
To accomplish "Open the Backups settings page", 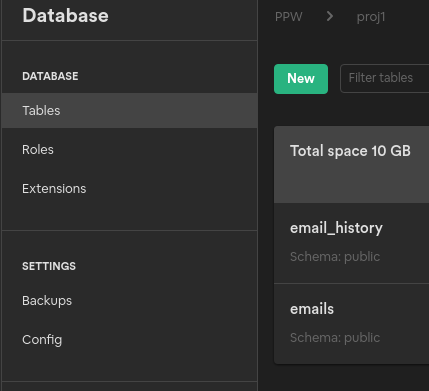I will (47, 301).
